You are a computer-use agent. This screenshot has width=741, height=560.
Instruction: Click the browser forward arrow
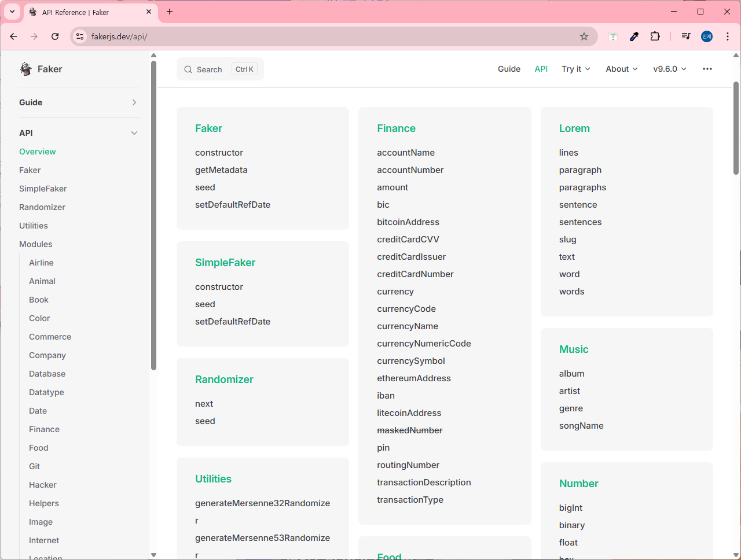click(x=34, y=36)
